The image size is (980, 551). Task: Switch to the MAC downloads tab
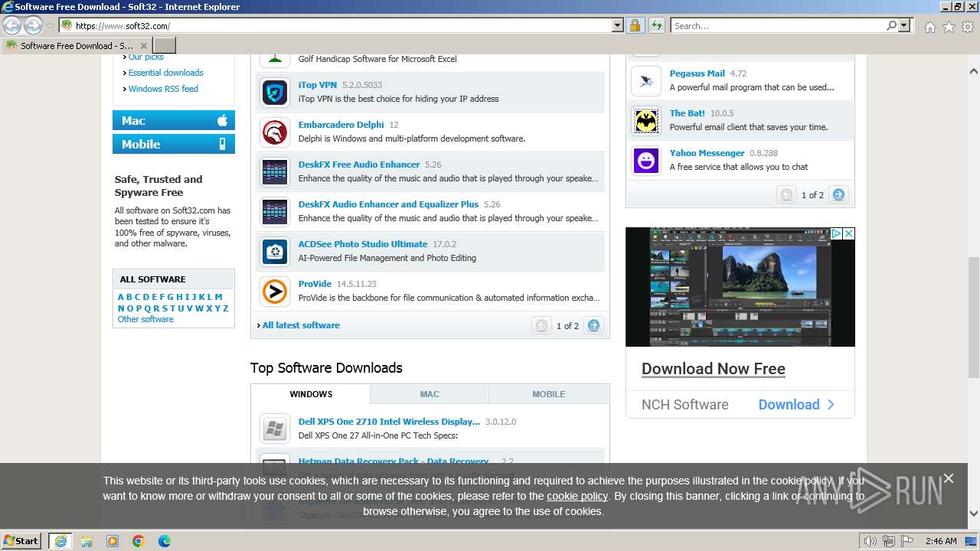(430, 394)
